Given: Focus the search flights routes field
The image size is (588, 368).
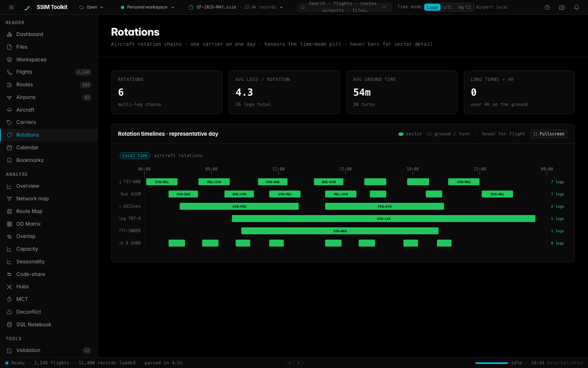Looking at the screenshot, I should tap(345, 7).
